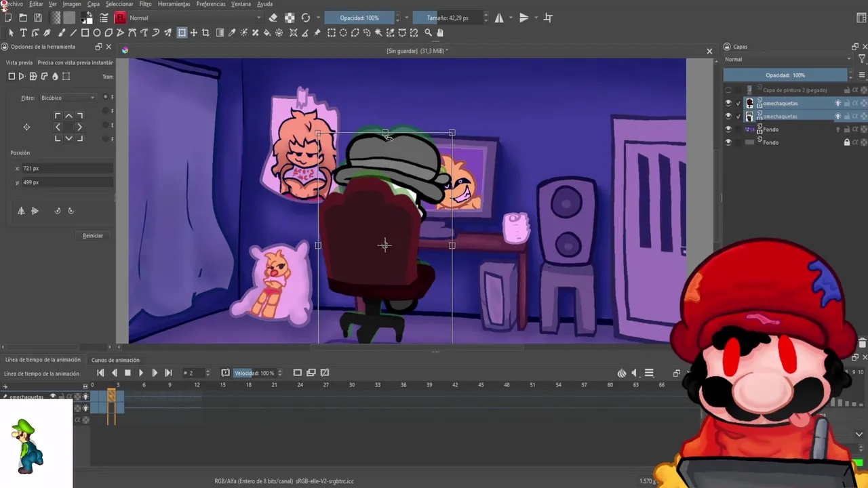Flip selection horizontally in the tool options
The image size is (868, 488).
coord(21,211)
